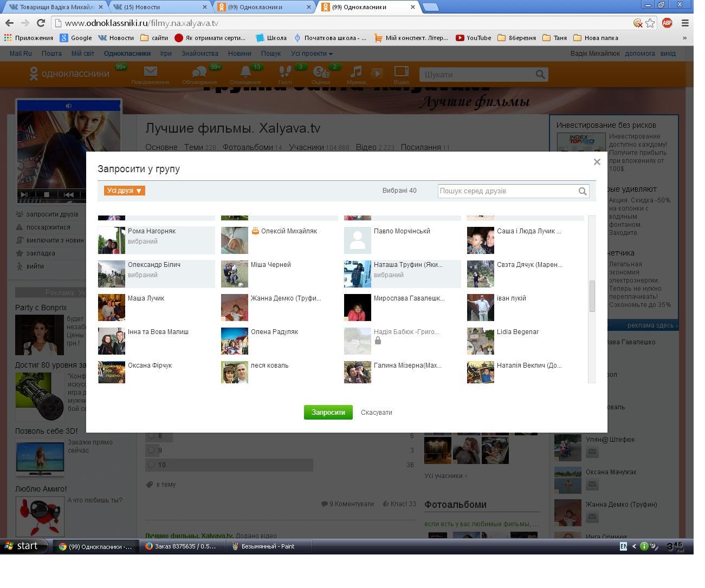This screenshot has width=705, height=588.
Task: Send a message to Улян@ Штефюк via envelope icon
Action: pyautogui.click(x=592, y=452)
